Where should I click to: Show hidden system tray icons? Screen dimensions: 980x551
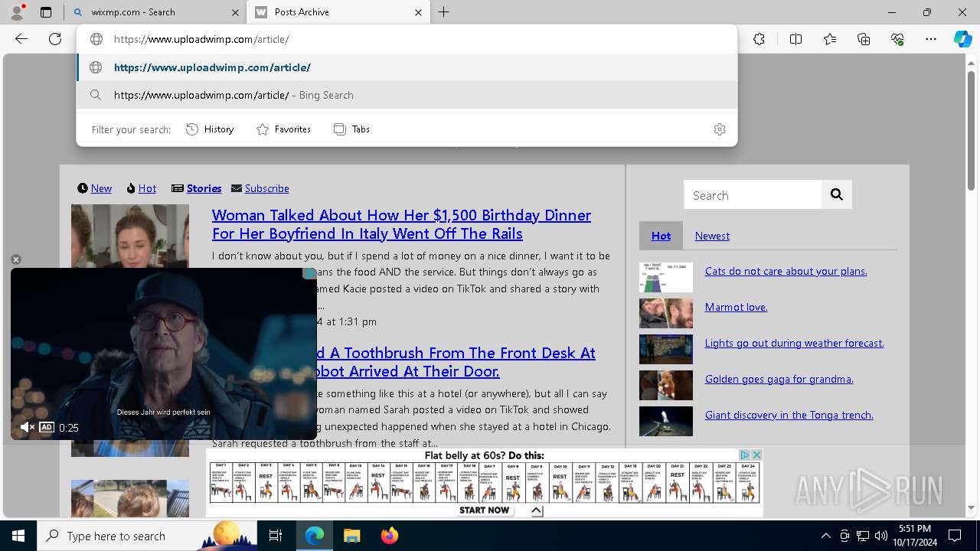click(x=825, y=536)
